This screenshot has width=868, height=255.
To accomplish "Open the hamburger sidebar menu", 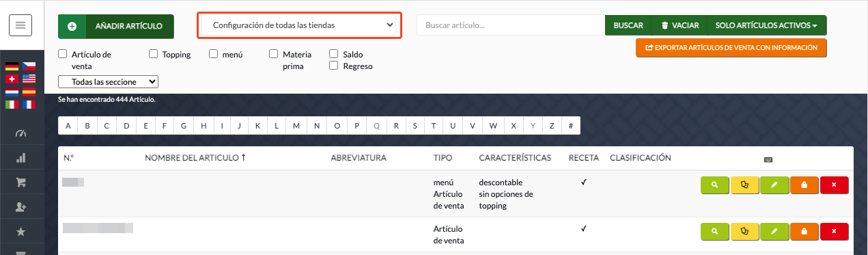I will (x=20, y=25).
